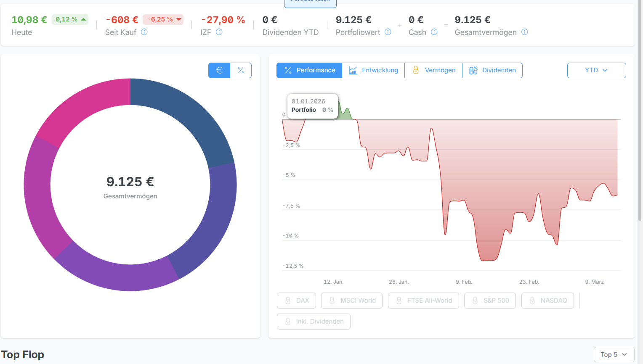The height and width of the screenshot is (364, 643).
Task: Show info for Gesamtvermögen in the header
Action: coord(525,32)
